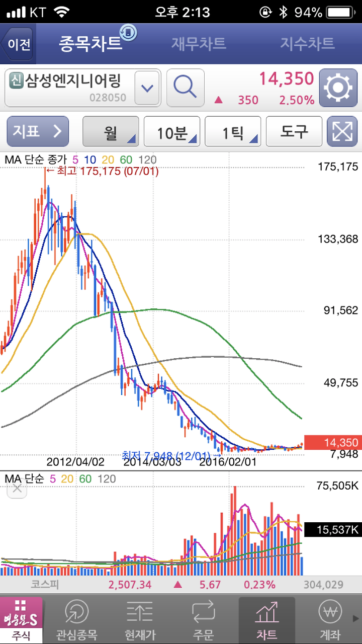Tap the 최고 175,175 high marker
The height and width of the screenshot is (644, 362).
click(x=102, y=171)
